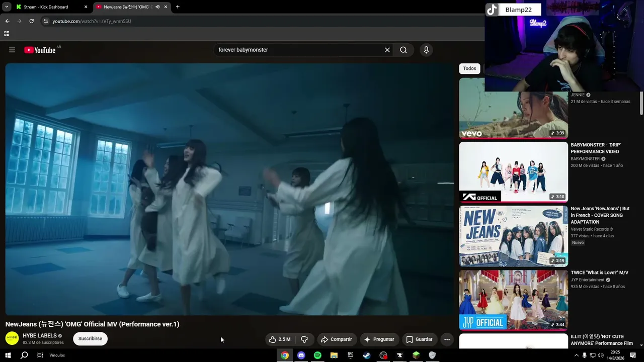
Task: Open Chrome from the taskbar
Action: click(285, 355)
